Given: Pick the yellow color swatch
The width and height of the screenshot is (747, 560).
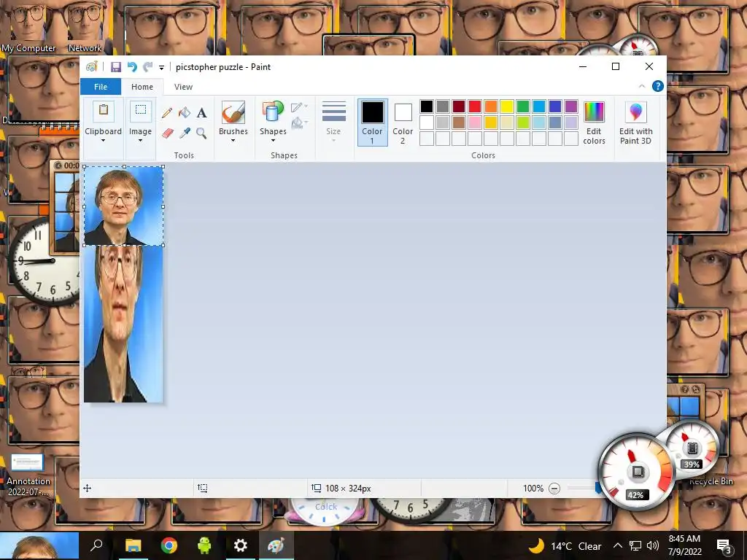Looking at the screenshot, I should click(507, 106).
